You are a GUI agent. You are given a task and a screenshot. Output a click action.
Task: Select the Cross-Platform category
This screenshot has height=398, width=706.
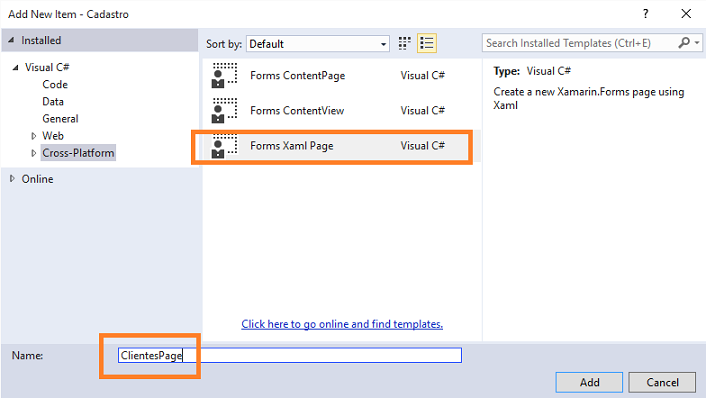78,153
